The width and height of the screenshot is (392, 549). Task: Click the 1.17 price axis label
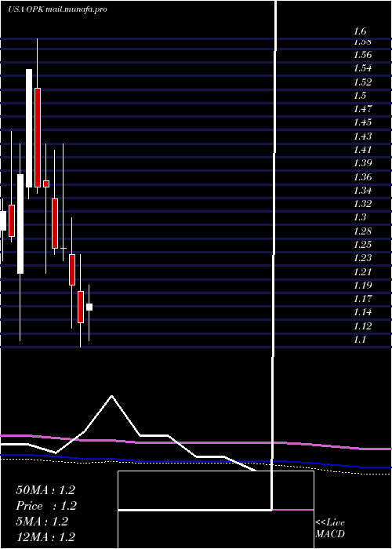[362, 299]
